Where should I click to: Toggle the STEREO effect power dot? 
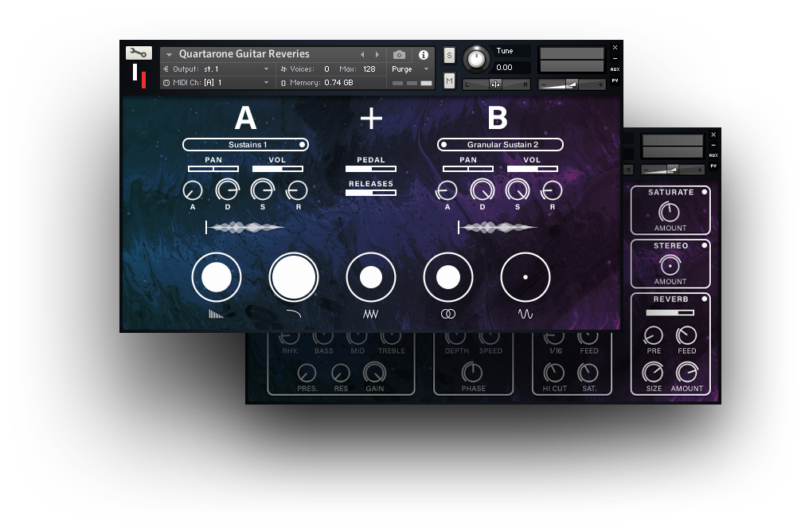coord(705,245)
